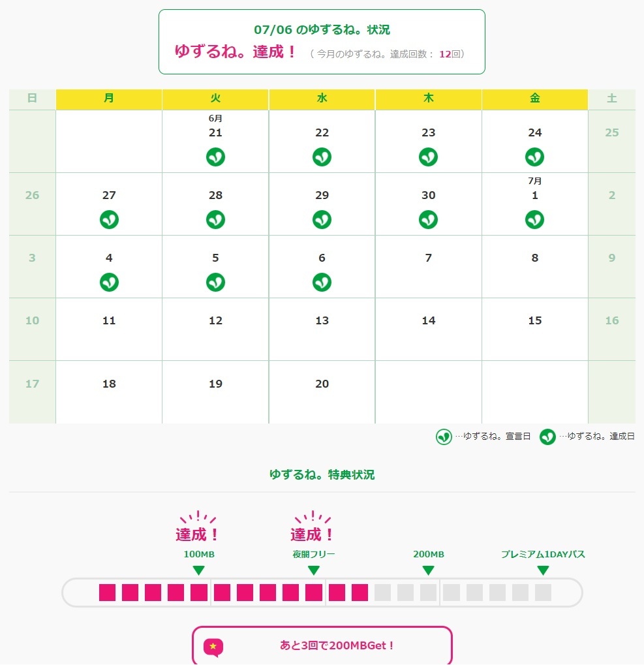
Task: Click the green triangle marker under 100MB
Action: (199, 570)
